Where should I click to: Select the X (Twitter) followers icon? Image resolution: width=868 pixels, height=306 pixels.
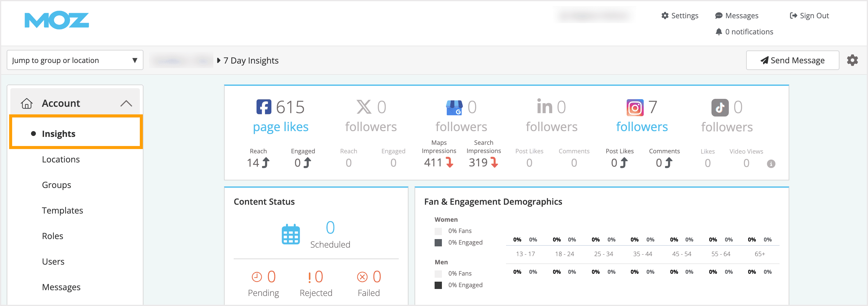click(x=364, y=106)
